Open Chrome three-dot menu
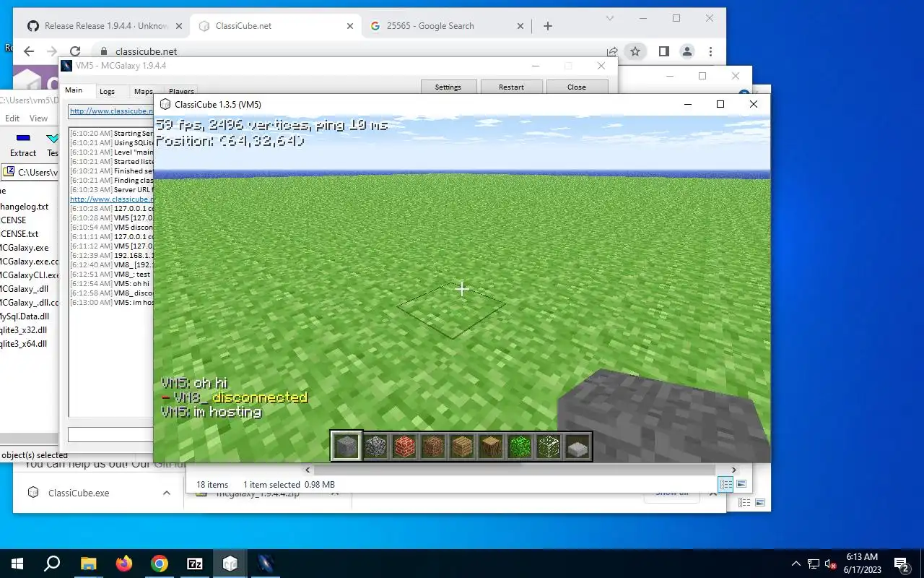 click(x=711, y=51)
